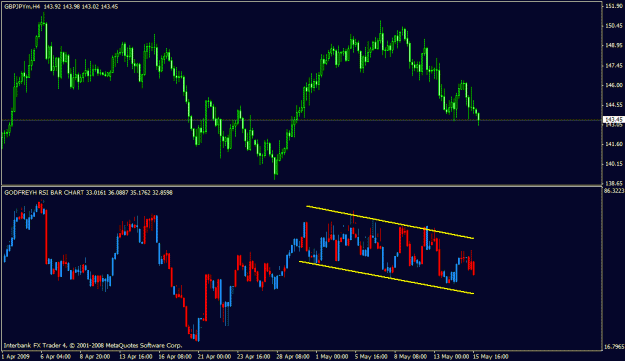Viewport: 625px width, 361px height.
Task: Click the 140.15 price scale label
Action: [x=614, y=164]
